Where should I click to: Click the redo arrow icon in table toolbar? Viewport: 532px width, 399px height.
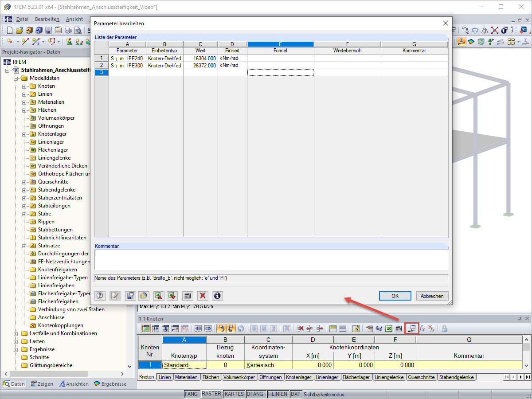pyautogui.click(x=231, y=329)
